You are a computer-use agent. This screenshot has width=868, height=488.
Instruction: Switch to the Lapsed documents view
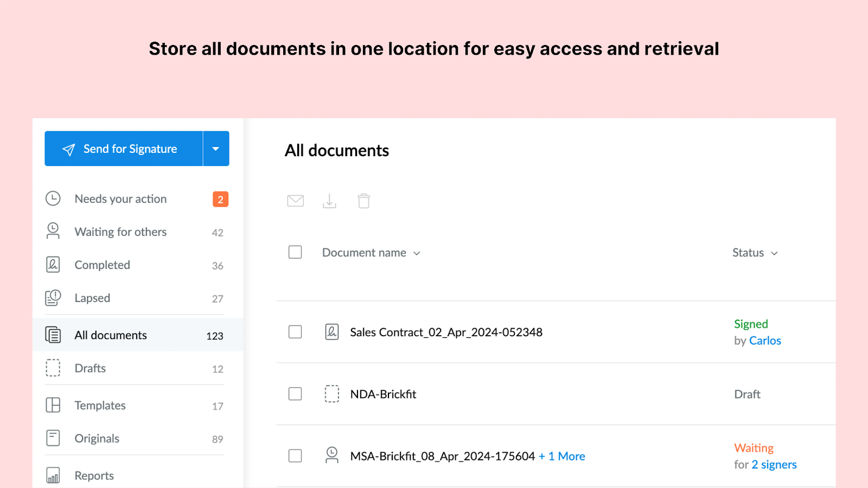[x=92, y=298]
